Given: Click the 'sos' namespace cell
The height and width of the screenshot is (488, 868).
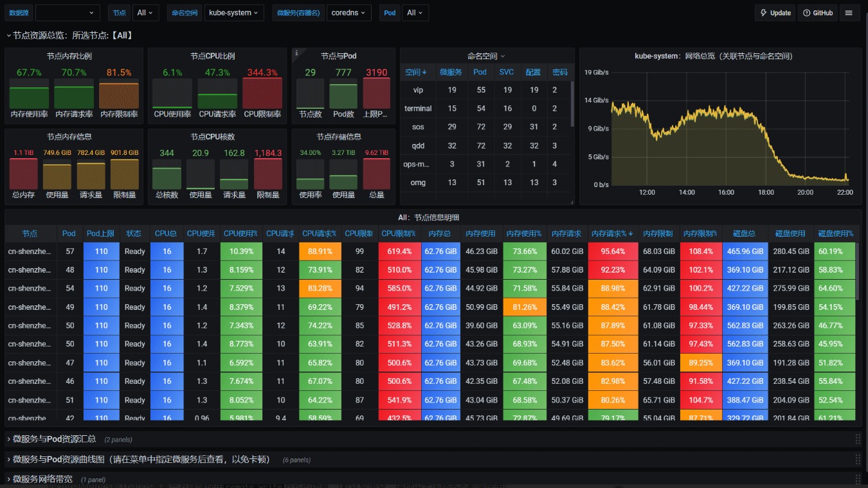Looking at the screenshot, I should click(418, 127).
